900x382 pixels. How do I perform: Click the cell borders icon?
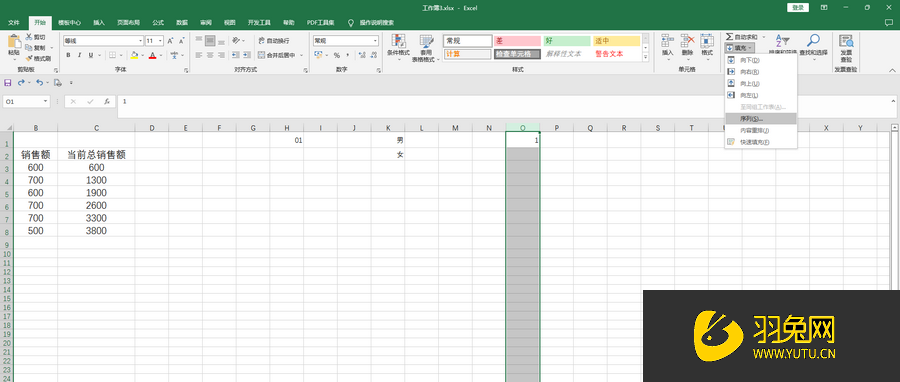tap(112, 56)
